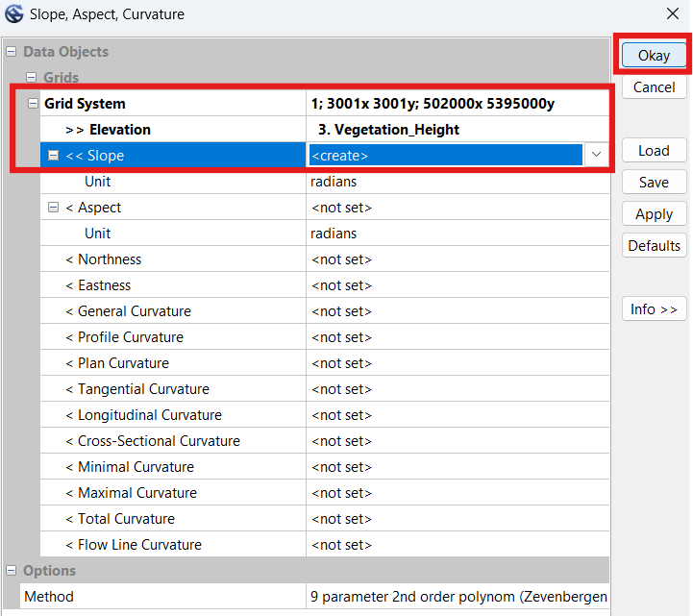693x616 pixels.
Task: Open the Slope output dropdown arrow
Action: pyautogui.click(x=596, y=155)
